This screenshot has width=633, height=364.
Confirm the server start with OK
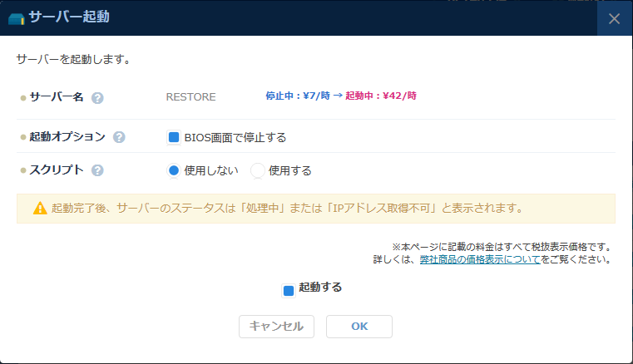tap(359, 327)
